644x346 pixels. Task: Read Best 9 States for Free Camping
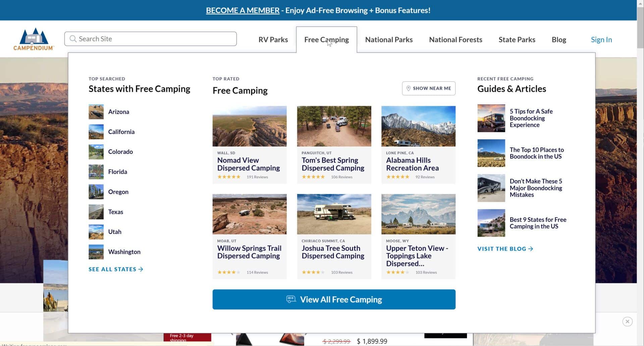point(538,223)
